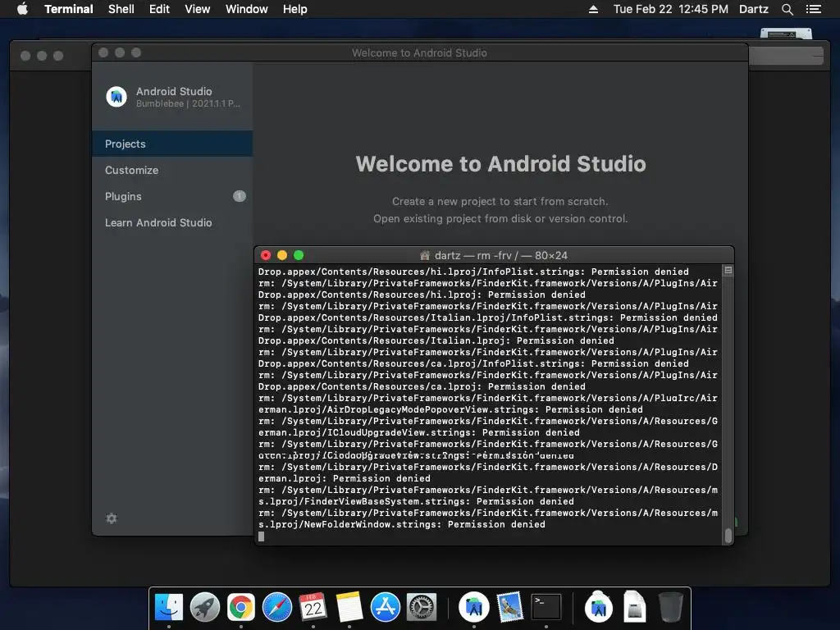Select Plugins in Android Studio sidebar
The image size is (840, 630).
[172, 196]
